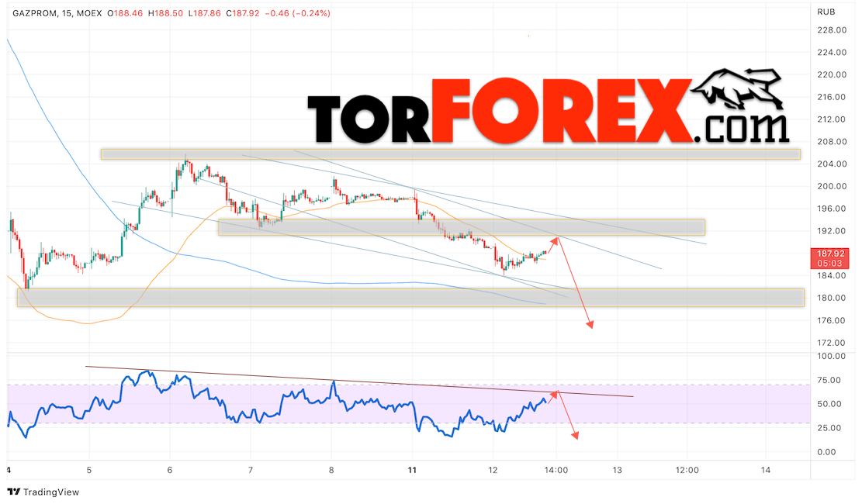Screen dimensions: 862x504
Task: Click the 200.00 price axis value
Action: click(x=832, y=186)
